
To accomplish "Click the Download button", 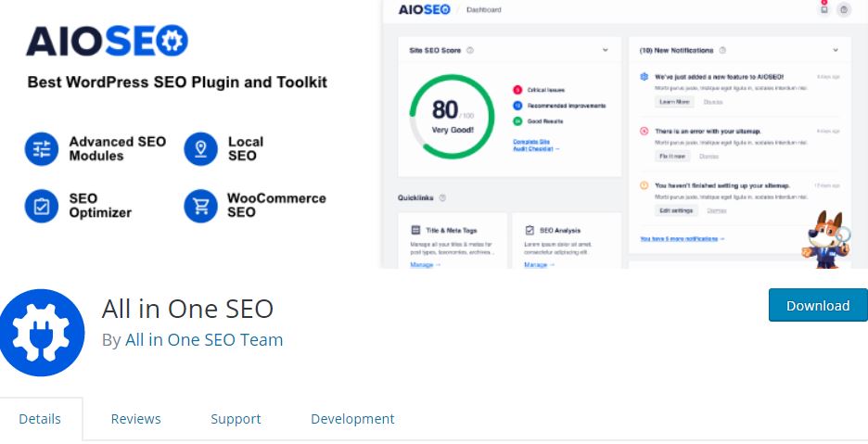I will (818, 305).
